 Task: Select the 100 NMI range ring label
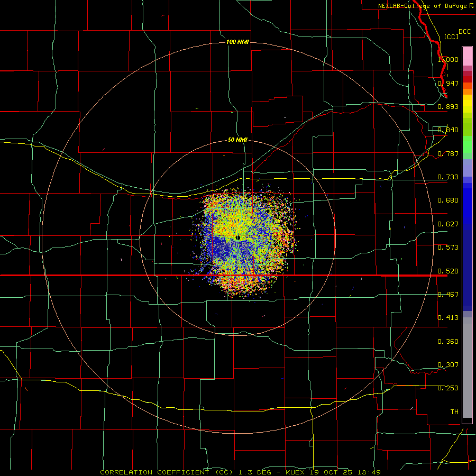click(x=237, y=42)
